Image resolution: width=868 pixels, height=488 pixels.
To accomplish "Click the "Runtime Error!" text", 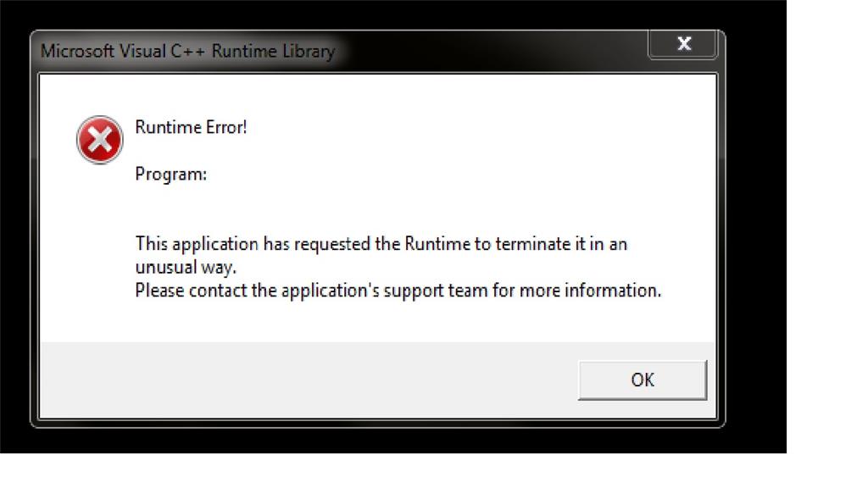I will tap(191, 127).
